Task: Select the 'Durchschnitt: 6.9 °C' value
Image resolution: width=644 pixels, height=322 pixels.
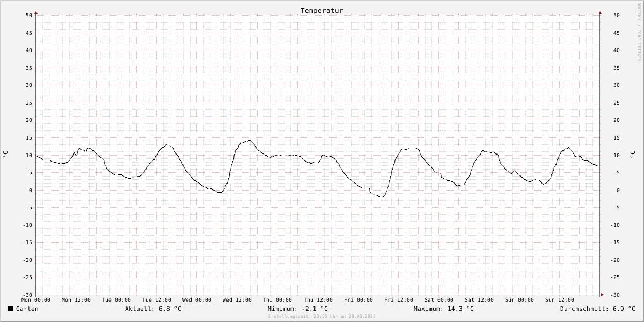Action: coord(598,309)
